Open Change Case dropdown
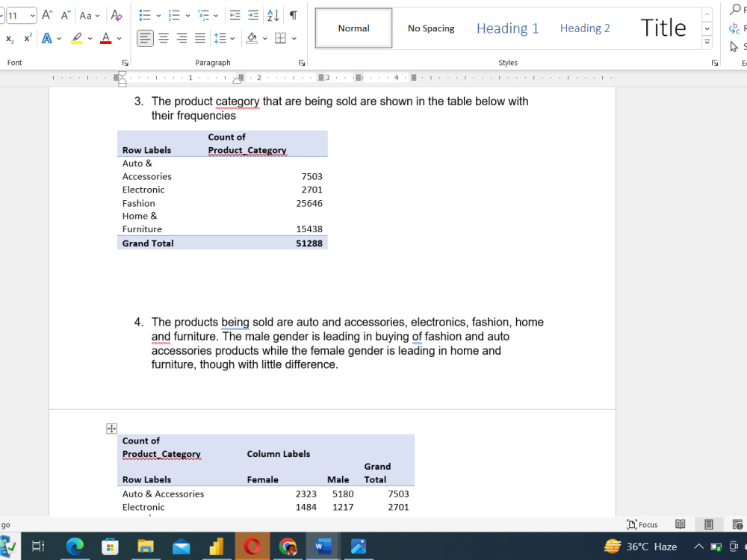 coord(90,16)
